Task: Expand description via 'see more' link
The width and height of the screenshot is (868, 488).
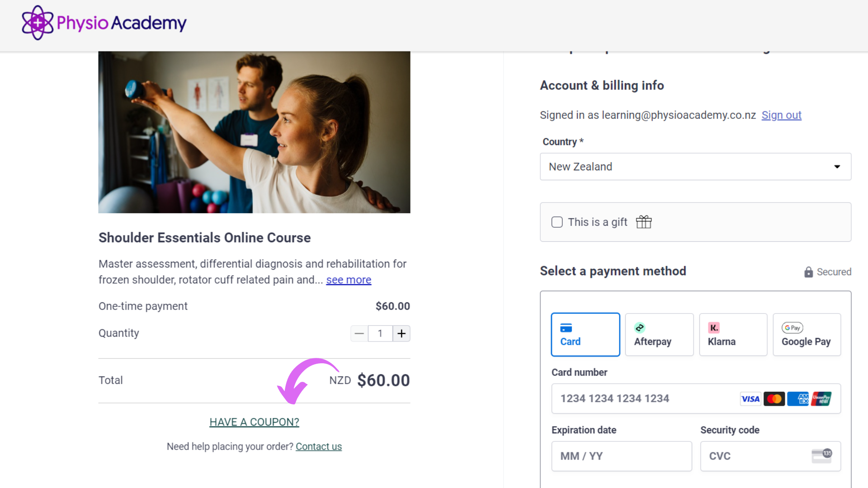Action: point(349,280)
